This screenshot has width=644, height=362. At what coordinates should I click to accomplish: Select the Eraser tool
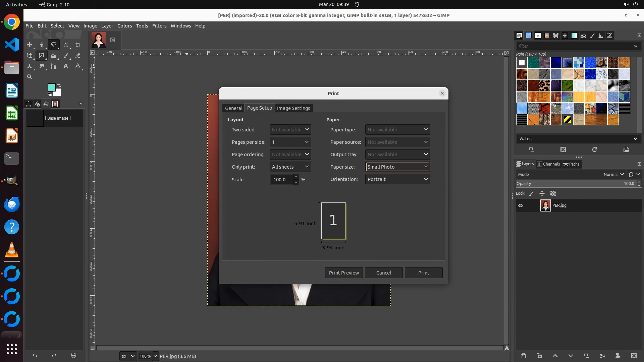pos(78,56)
